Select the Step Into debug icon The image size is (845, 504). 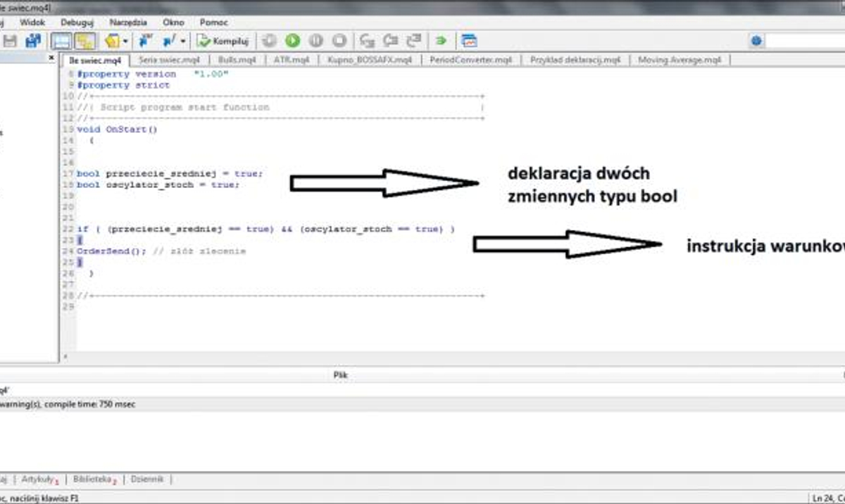pos(368,40)
